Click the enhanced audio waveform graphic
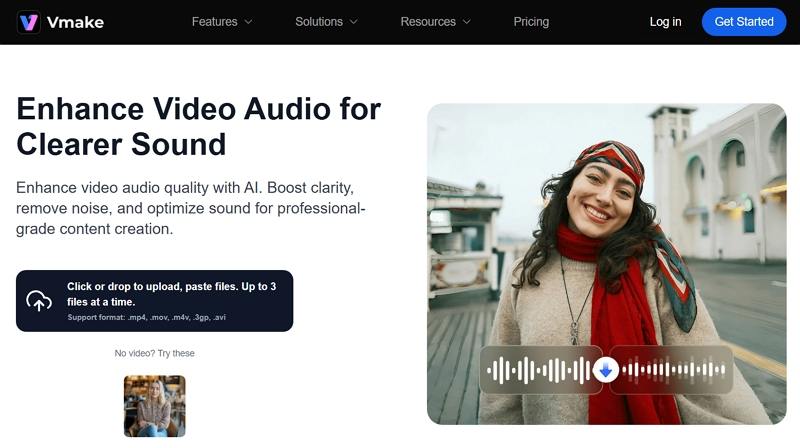 (x=673, y=370)
